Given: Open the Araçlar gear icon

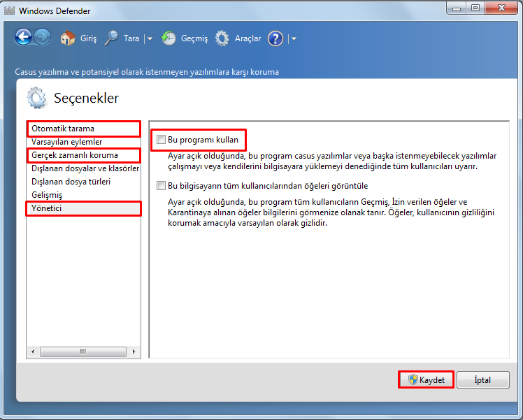Looking at the screenshot, I should pos(222,38).
